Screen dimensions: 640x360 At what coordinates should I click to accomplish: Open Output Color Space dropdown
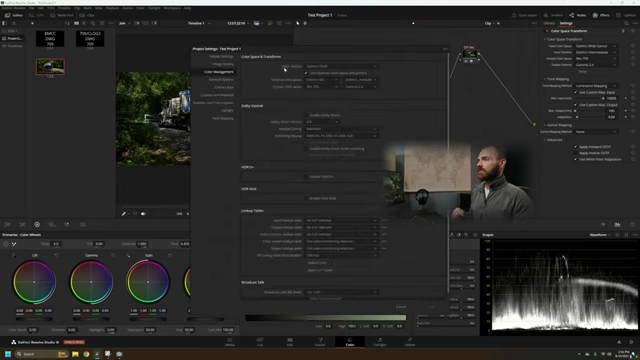(596, 58)
